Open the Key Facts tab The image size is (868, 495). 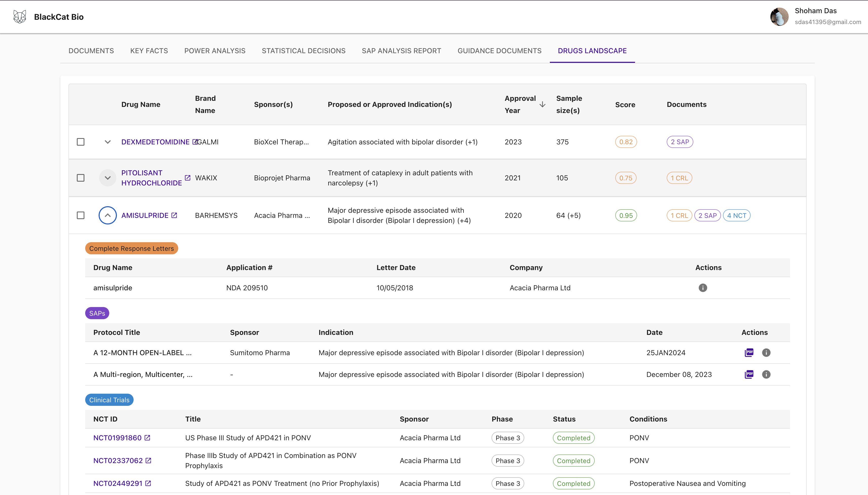pyautogui.click(x=149, y=51)
